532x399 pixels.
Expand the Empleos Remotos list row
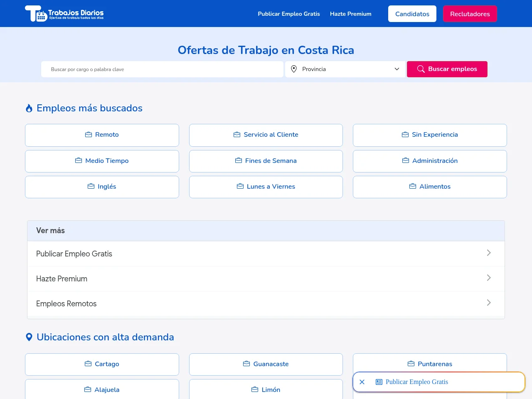[x=266, y=304]
